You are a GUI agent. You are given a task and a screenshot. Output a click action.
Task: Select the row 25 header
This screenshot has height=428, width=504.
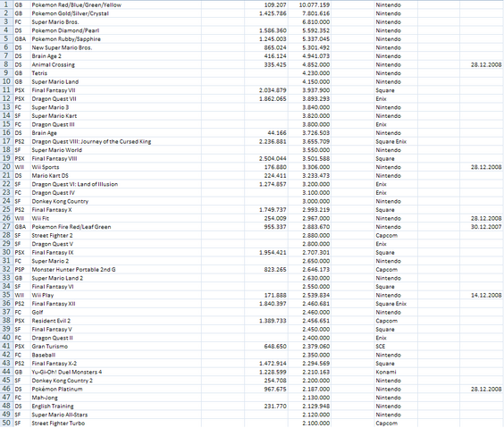pyautogui.click(x=6, y=209)
